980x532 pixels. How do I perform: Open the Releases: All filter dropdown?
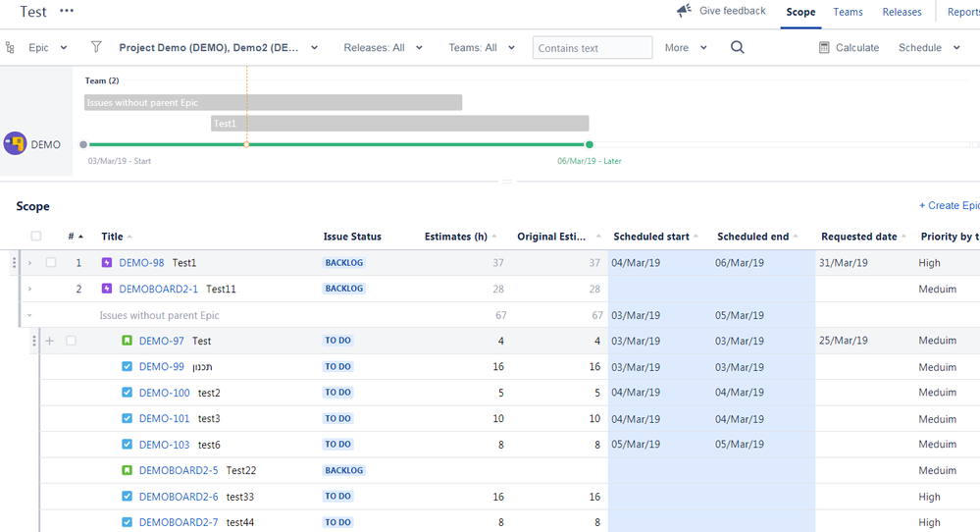pos(384,47)
